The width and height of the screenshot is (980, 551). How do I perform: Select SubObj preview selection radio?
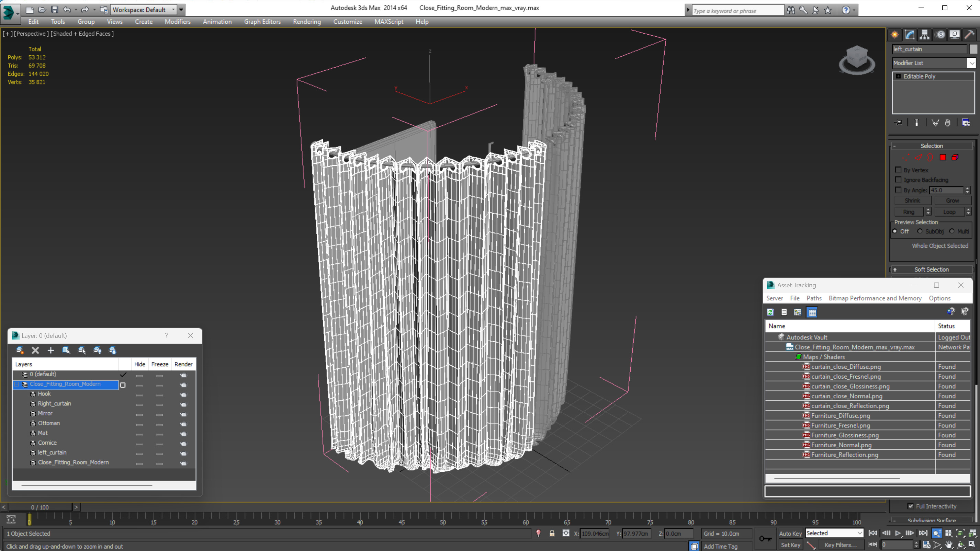tap(920, 231)
